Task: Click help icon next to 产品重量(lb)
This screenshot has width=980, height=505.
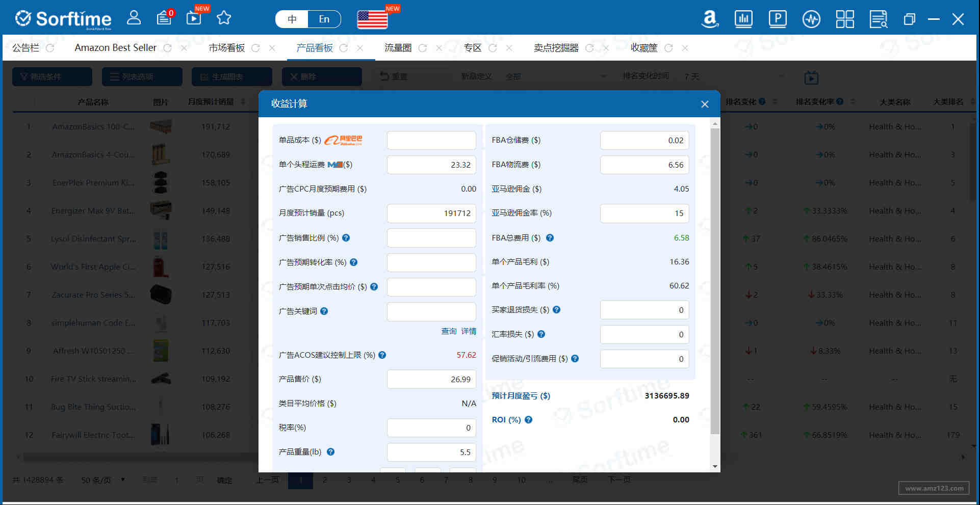Action: tap(330, 451)
